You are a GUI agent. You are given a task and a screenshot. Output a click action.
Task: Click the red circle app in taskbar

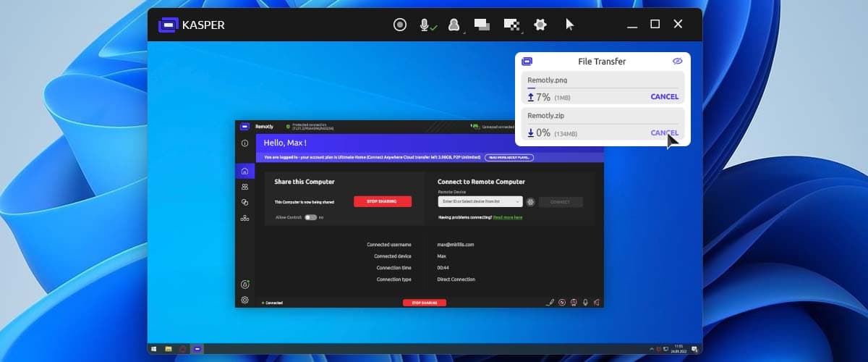pyautogui.click(x=183, y=349)
